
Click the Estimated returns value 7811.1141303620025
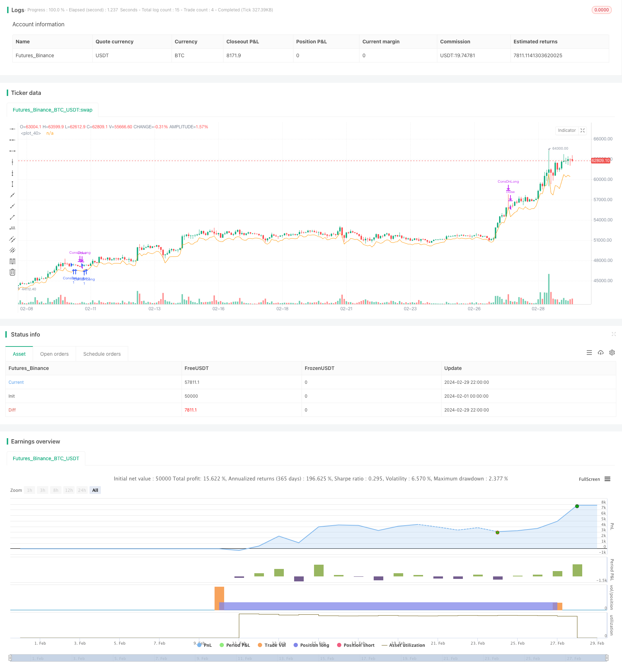coord(538,55)
